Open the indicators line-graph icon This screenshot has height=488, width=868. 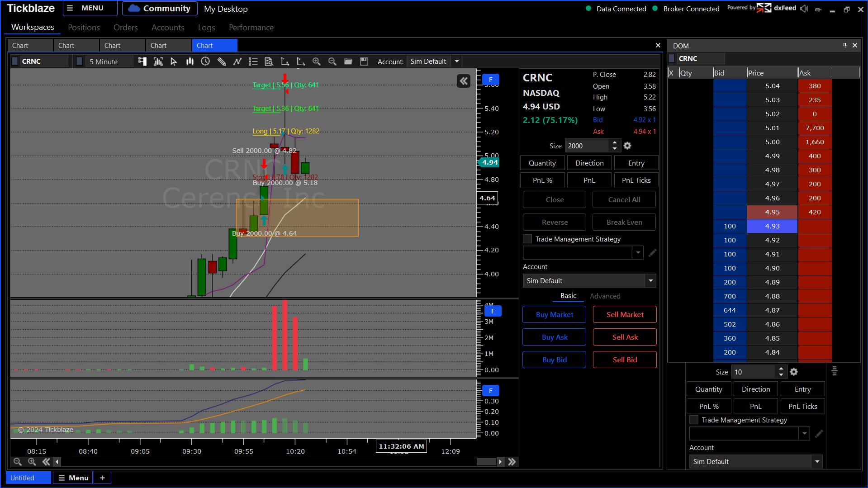click(237, 62)
